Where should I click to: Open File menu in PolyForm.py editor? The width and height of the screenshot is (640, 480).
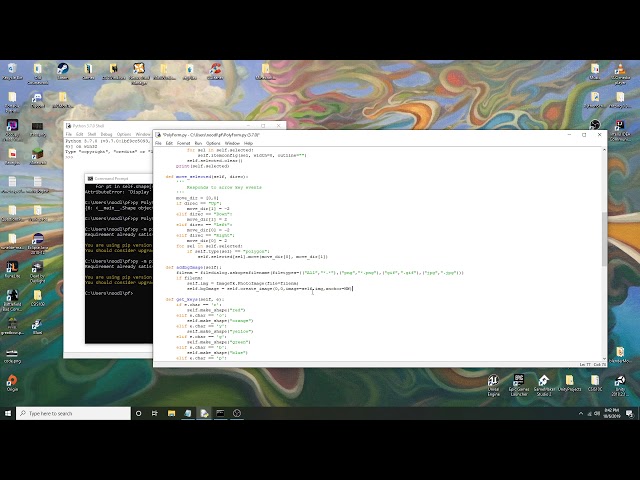point(158,143)
